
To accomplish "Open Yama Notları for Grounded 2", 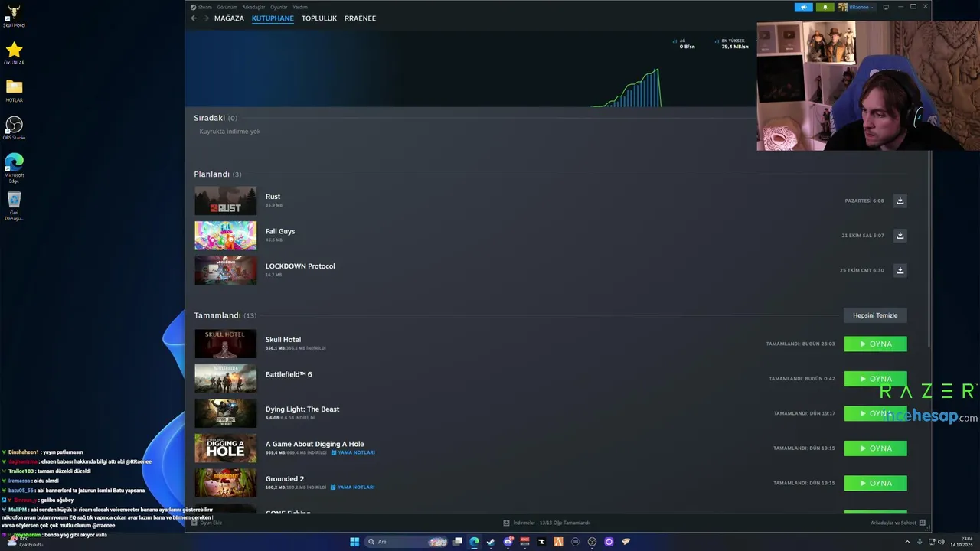I will coord(353,487).
